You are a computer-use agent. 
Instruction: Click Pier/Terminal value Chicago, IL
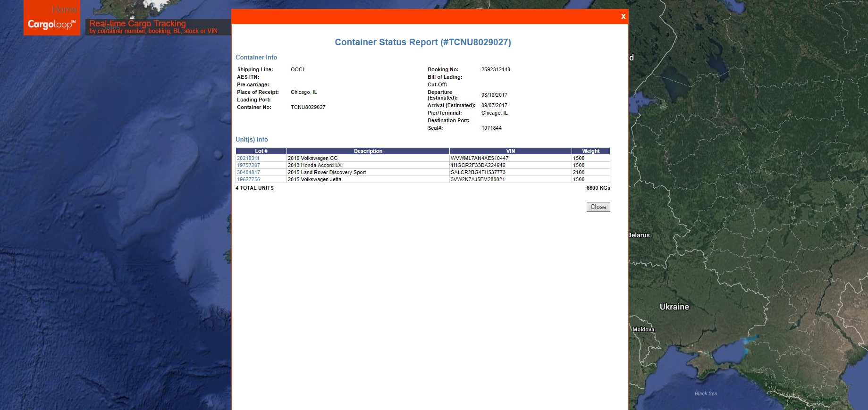[494, 113]
